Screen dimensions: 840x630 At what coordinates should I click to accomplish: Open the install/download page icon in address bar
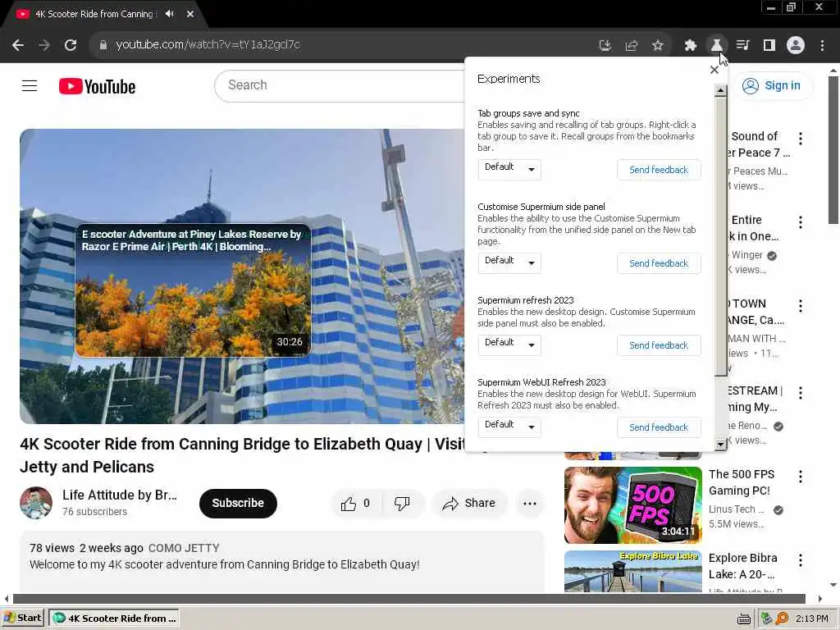[605, 46]
